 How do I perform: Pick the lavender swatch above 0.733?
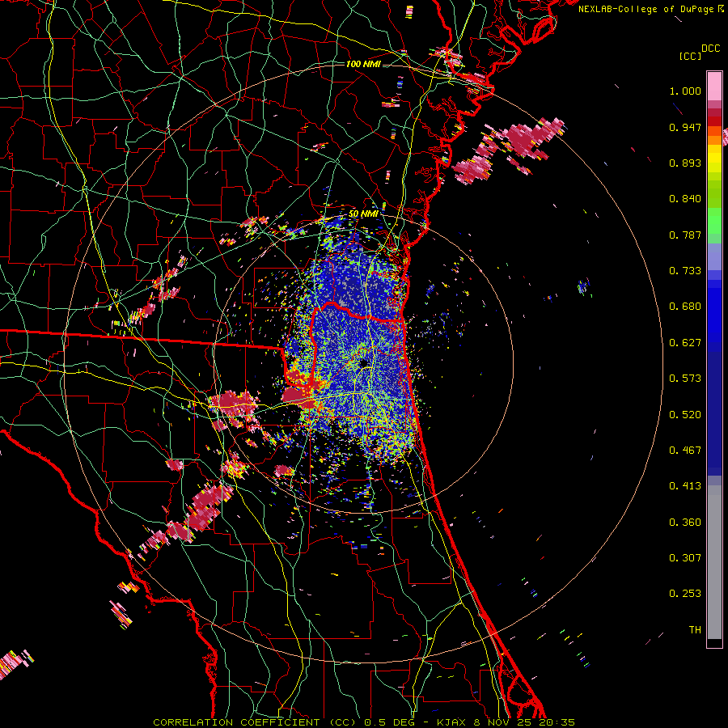point(714,256)
